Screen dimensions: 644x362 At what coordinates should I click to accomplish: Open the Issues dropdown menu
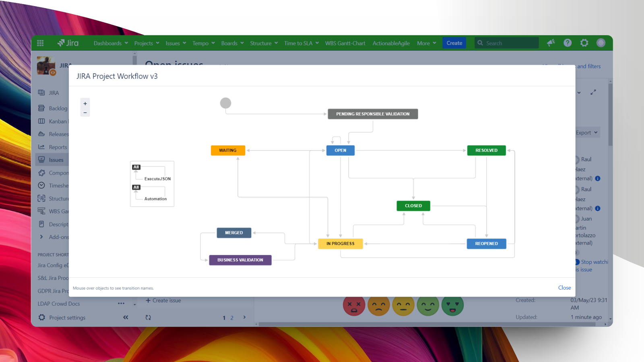coord(176,43)
